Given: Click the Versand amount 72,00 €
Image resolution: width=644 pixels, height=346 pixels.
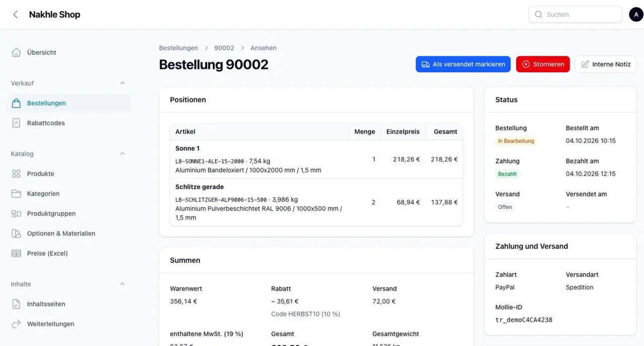Looking at the screenshot, I should pos(384,301).
